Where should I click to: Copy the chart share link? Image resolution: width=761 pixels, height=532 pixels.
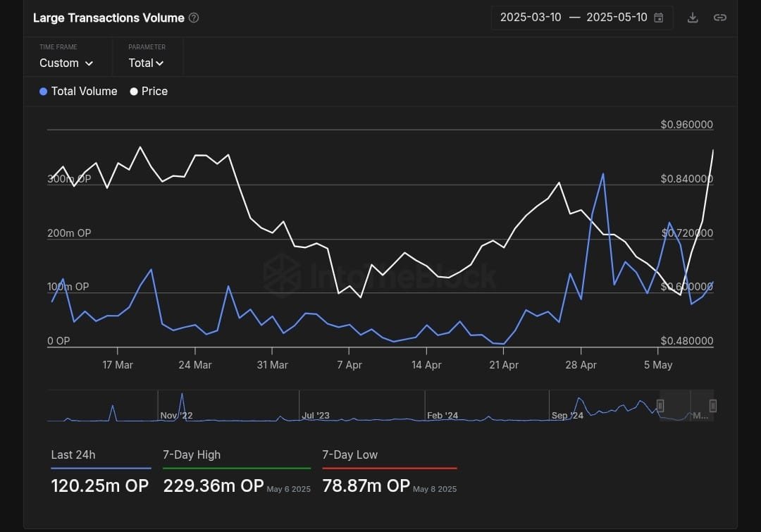[x=719, y=18]
